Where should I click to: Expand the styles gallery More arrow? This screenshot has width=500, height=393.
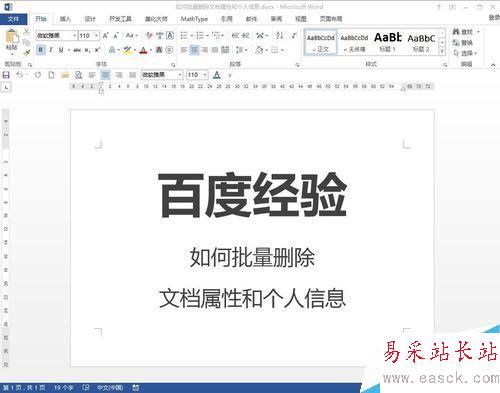[442, 51]
